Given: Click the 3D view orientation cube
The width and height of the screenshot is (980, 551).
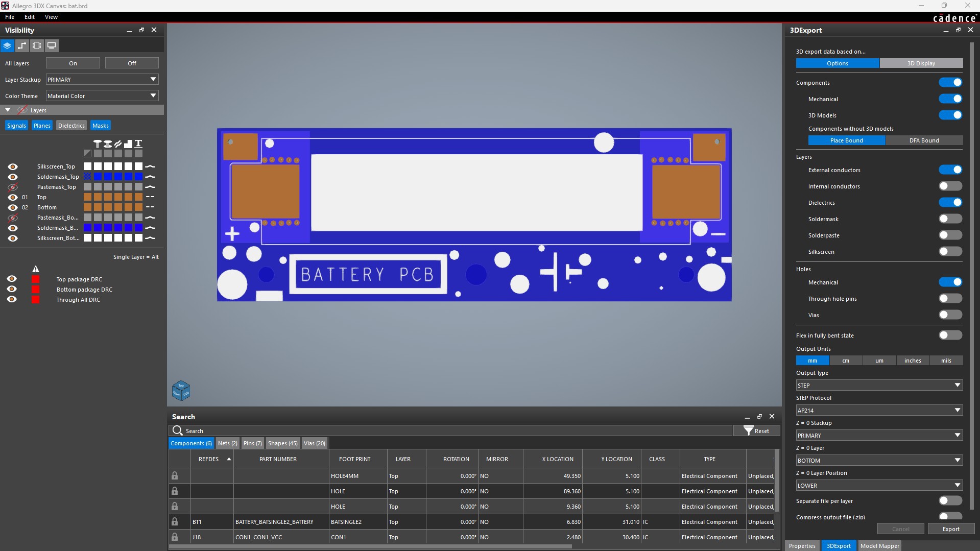Looking at the screenshot, I should point(181,391).
